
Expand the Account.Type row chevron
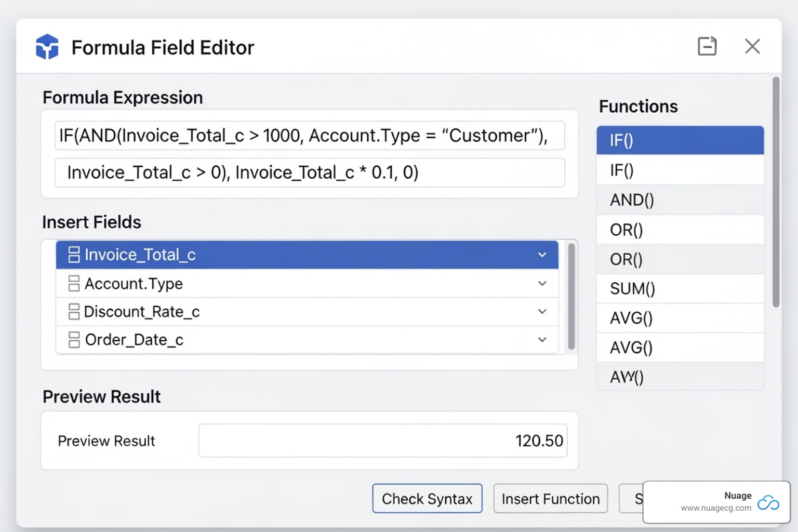click(x=542, y=284)
